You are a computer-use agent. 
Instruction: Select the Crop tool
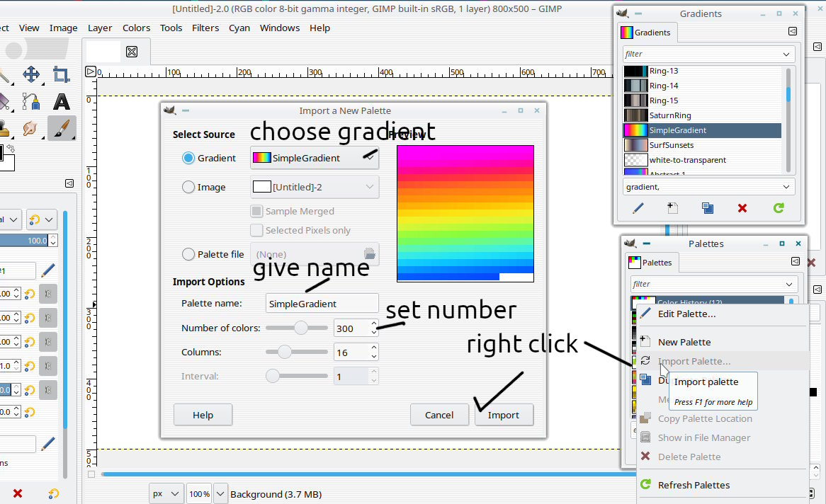point(61,74)
